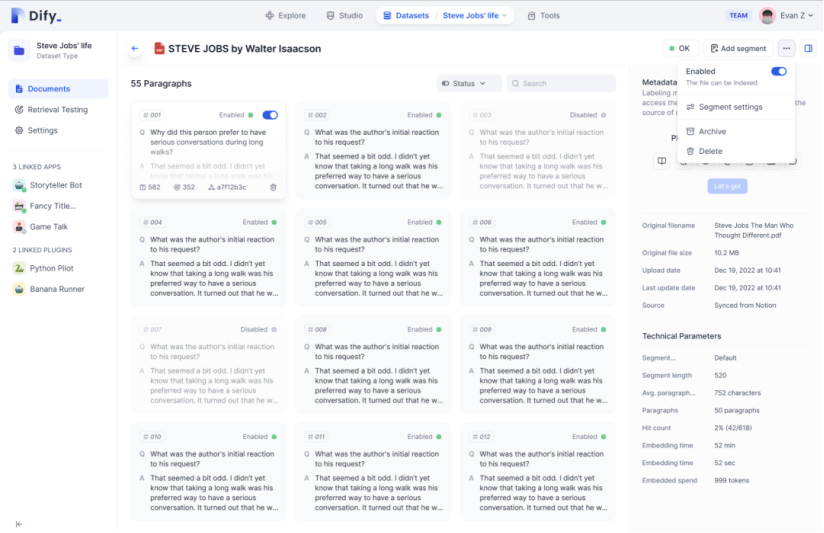Open the Status filter dropdown
824x533 pixels.
[469, 84]
